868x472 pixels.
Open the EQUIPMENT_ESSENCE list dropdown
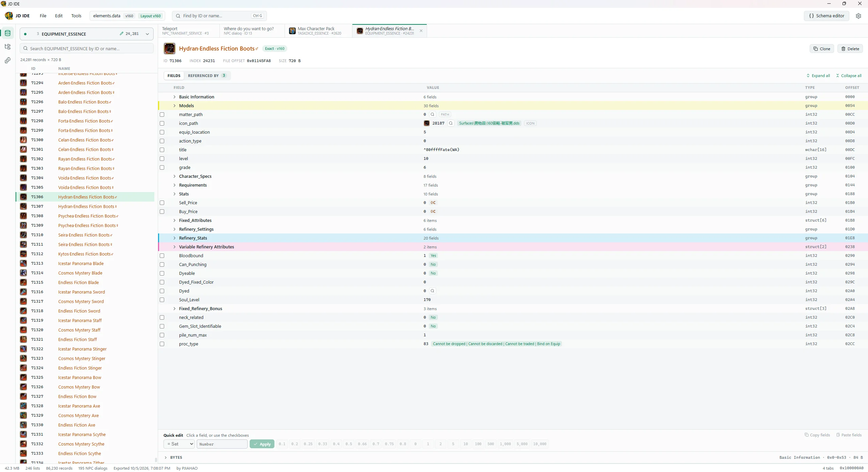click(86, 34)
